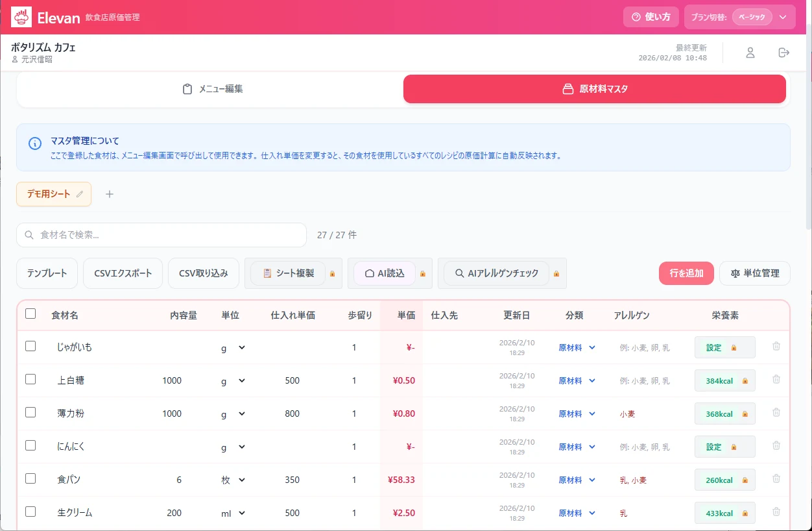Screen dimensions: 812x531
Task: Open unit dropdown for 上白糖
Action: 233,380
